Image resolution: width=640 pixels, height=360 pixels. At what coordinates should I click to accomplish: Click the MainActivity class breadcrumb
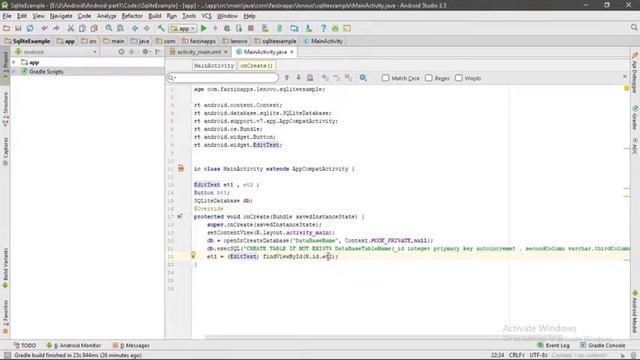point(214,66)
